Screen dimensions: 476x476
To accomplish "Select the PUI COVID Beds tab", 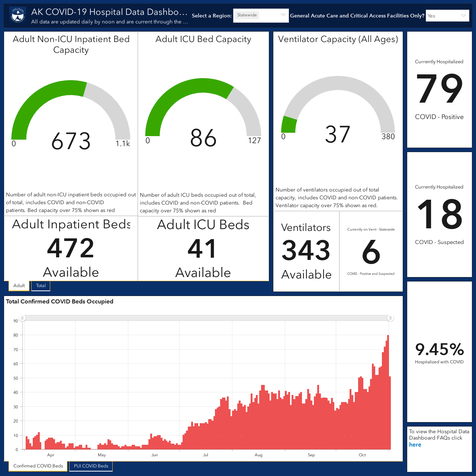I will [91, 466].
